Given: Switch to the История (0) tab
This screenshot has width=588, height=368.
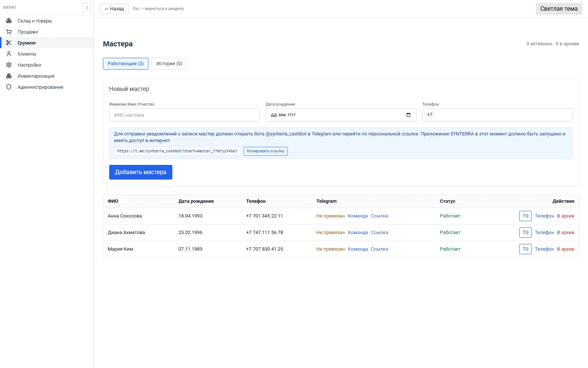Looking at the screenshot, I should 169,64.
